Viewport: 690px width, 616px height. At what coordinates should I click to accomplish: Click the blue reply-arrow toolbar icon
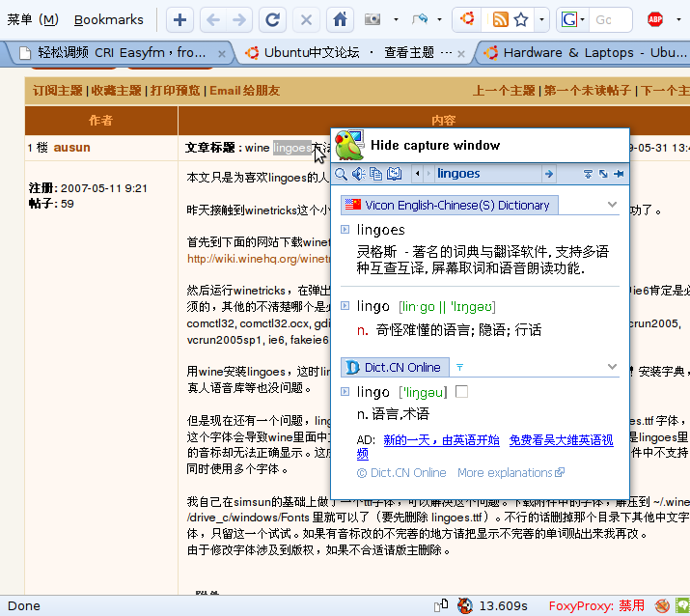tap(420, 19)
